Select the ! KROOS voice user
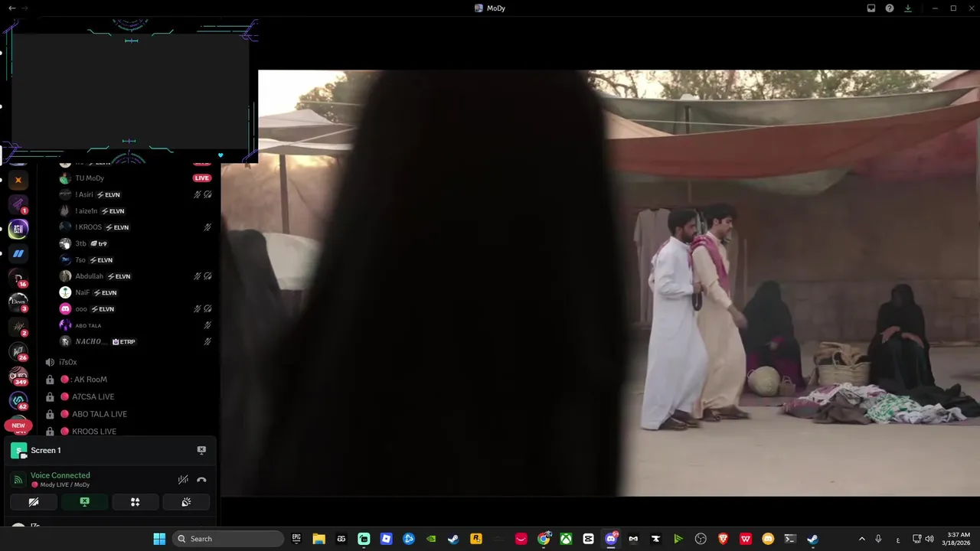Viewport: 980px width, 551px height. (136, 227)
